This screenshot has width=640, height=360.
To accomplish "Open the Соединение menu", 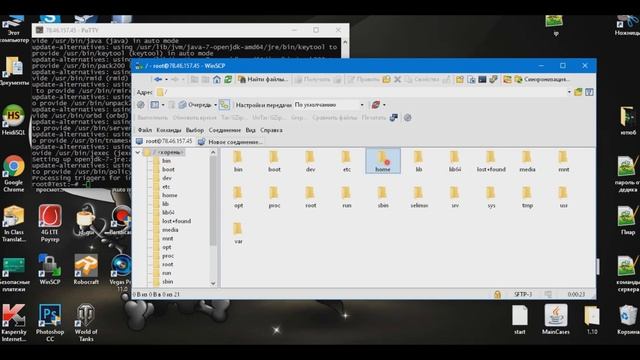I will [x=224, y=130].
